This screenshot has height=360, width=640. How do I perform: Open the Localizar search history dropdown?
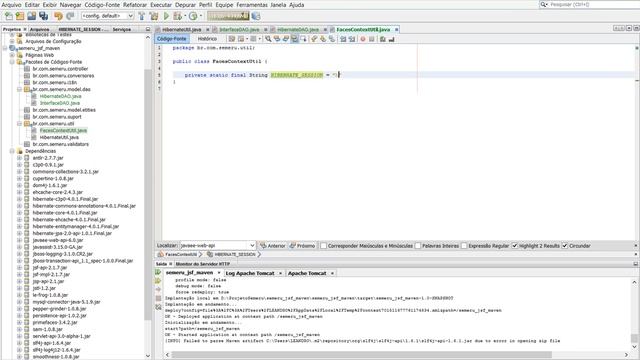(x=252, y=245)
